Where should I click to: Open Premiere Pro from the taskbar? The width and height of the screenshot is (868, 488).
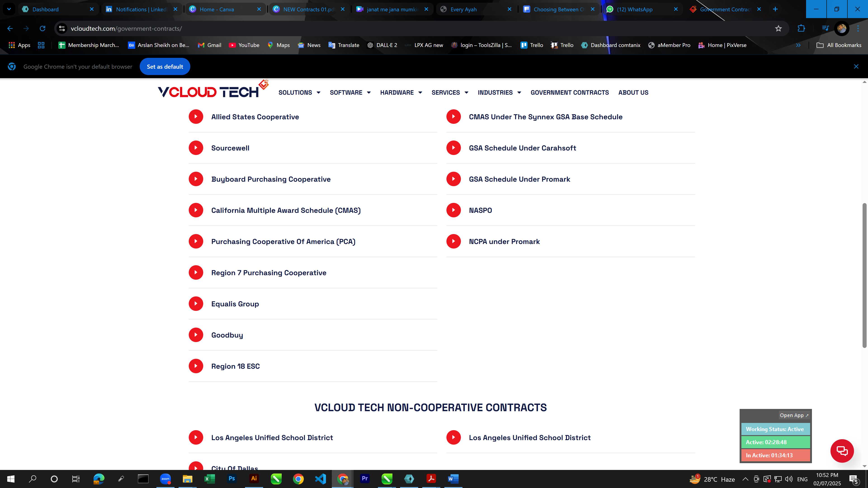(365, 479)
